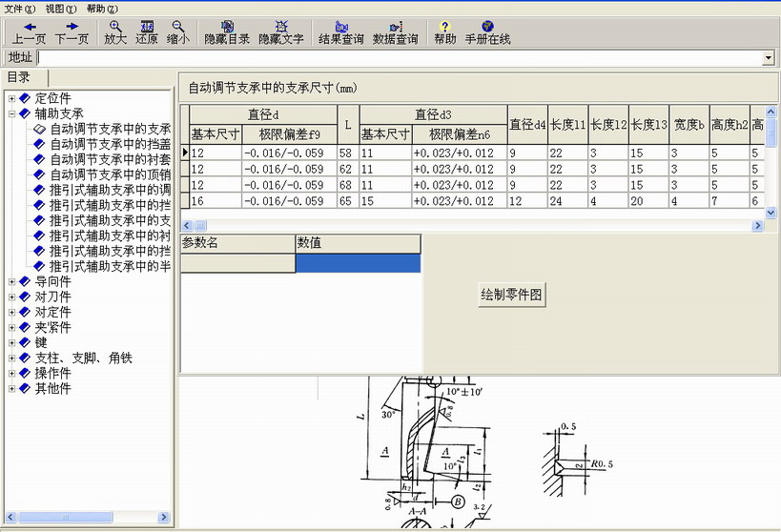Select the 目录 tab
781x532 pixels.
coord(25,78)
